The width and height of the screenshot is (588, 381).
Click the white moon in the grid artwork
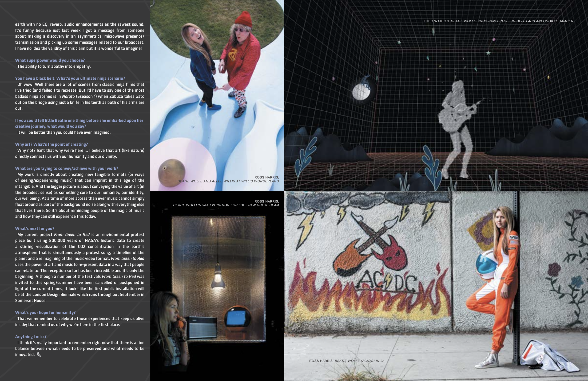361,92
